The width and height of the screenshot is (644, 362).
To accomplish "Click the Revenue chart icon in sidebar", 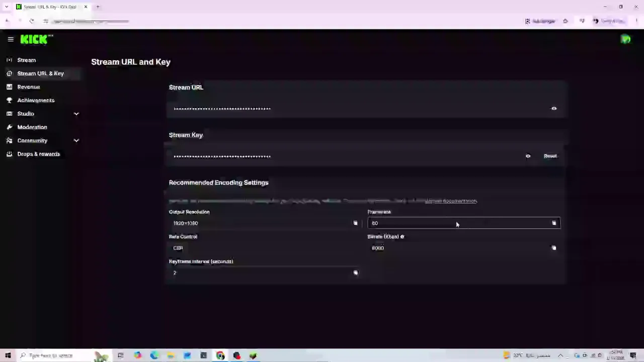I will [x=9, y=87].
